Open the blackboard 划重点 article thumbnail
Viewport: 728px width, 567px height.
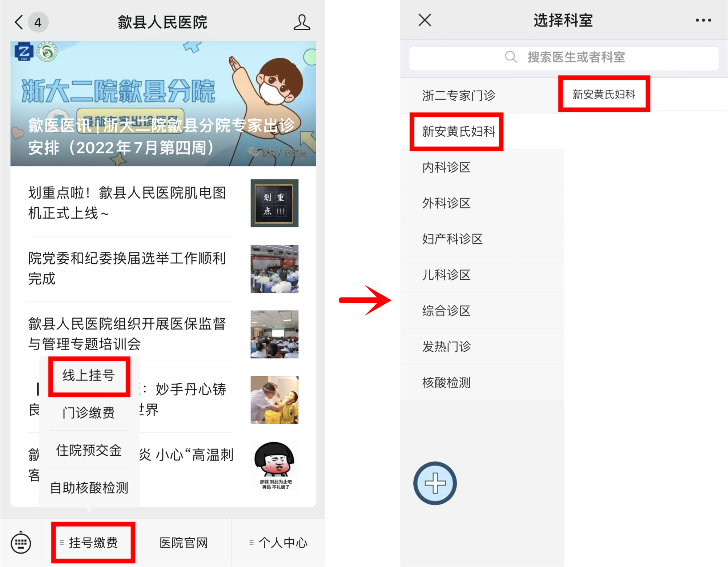click(x=274, y=203)
